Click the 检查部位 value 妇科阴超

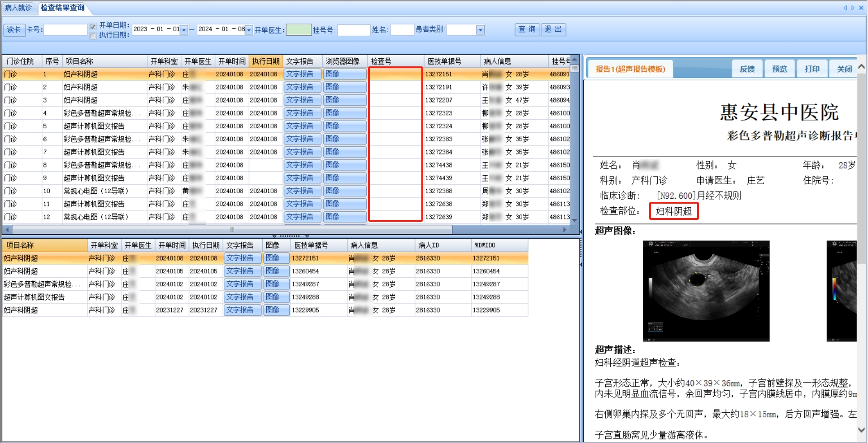(x=674, y=211)
